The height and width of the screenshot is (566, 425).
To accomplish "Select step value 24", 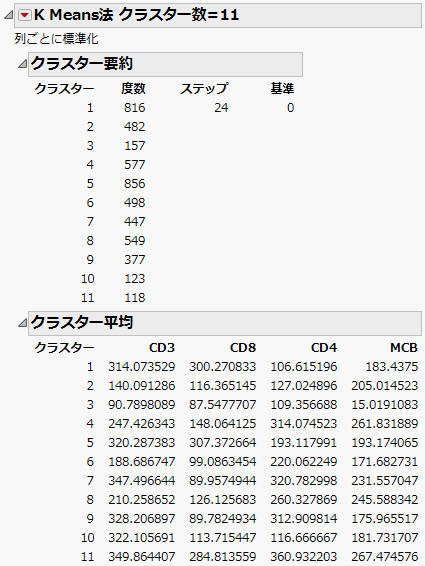I will [221, 108].
